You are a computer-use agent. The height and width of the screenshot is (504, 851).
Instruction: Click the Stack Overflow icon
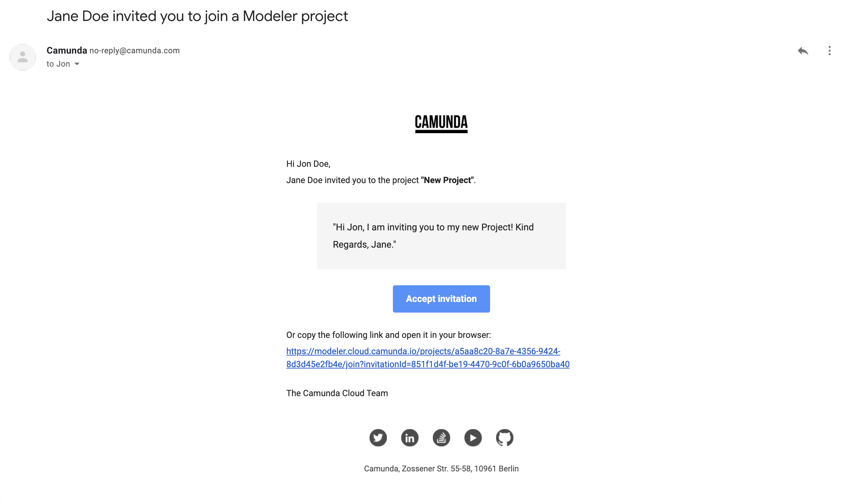click(x=441, y=437)
